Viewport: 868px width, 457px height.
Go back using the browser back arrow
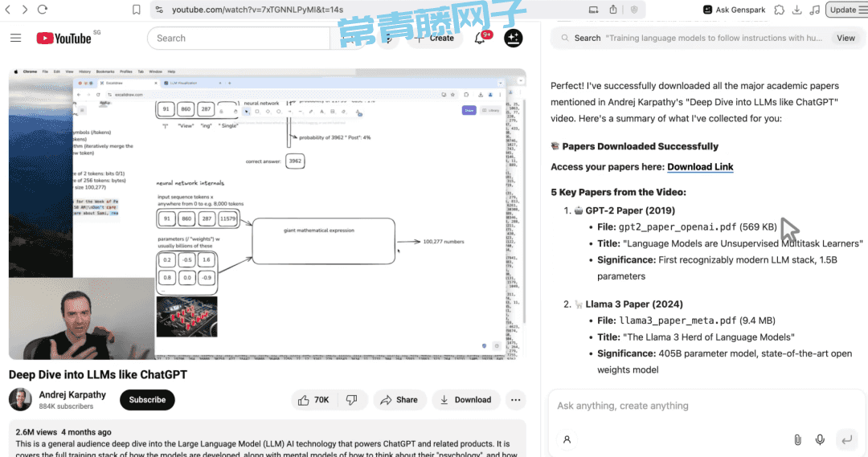[8, 10]
